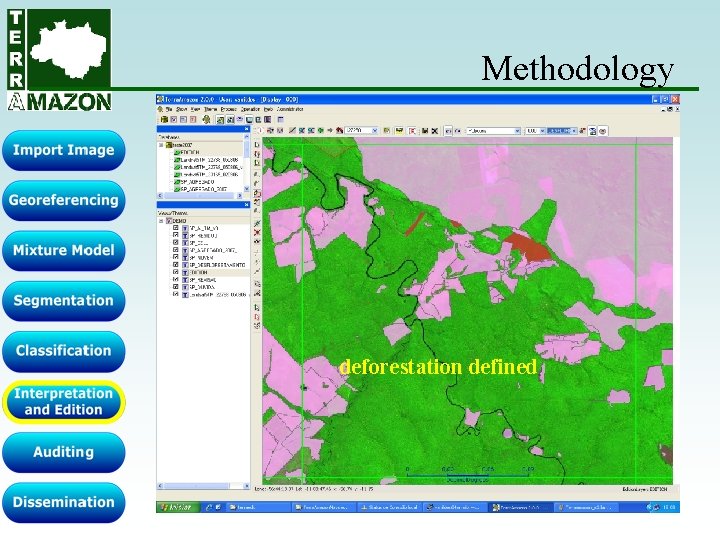Click the database icon in main toolbar
Image resolution: width=720 pixels, height=540 pixels.
[x=164, y=119]
